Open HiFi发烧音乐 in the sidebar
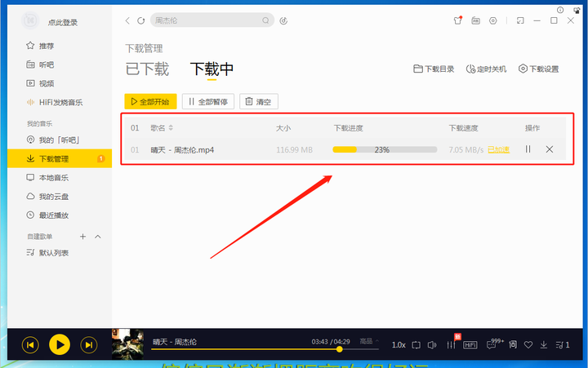Image resolution: width=588 pixels, height=368 pixels. (x=55, y=102)
